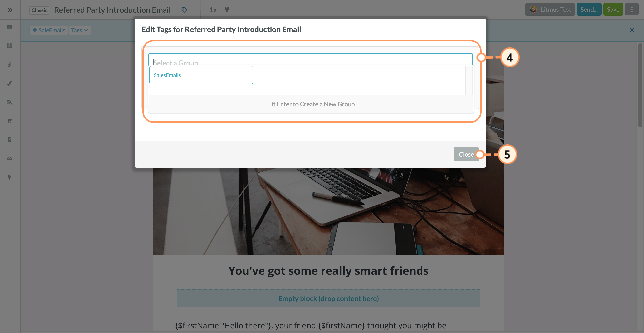Open the document page icon in sidebar
Screen dimensions: 644x333
10,140
